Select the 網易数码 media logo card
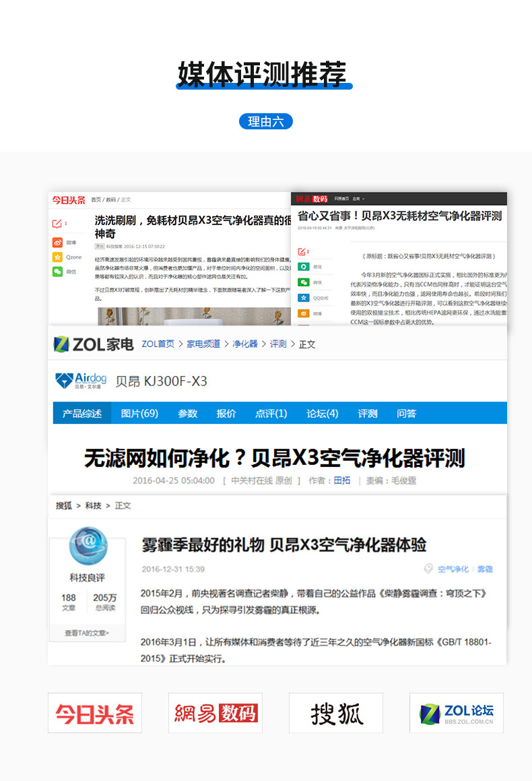 coord(215,713)
